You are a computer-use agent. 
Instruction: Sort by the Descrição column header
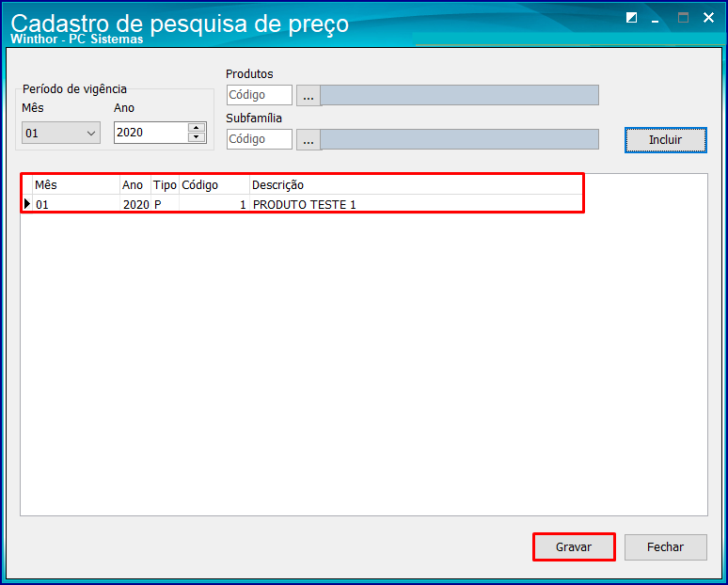pos(416,184)
